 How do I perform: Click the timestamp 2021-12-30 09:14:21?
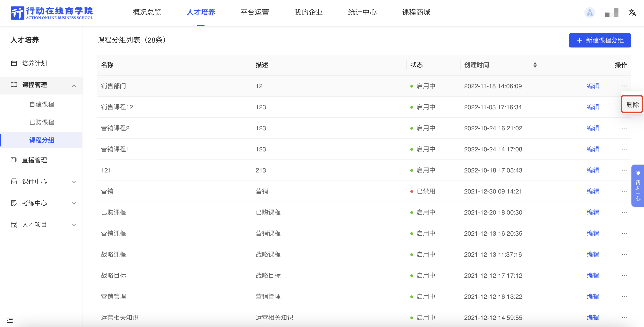(x=493, y=191)
